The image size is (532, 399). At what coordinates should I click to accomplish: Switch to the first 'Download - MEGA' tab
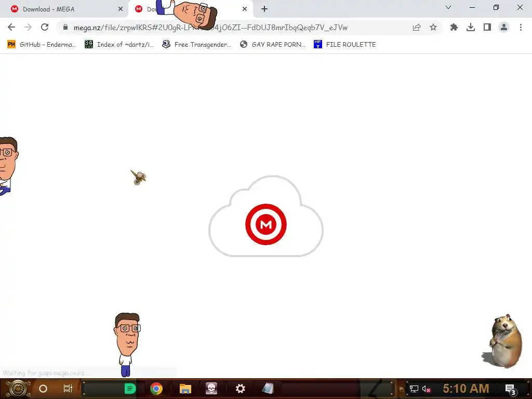tap(63, 9)
